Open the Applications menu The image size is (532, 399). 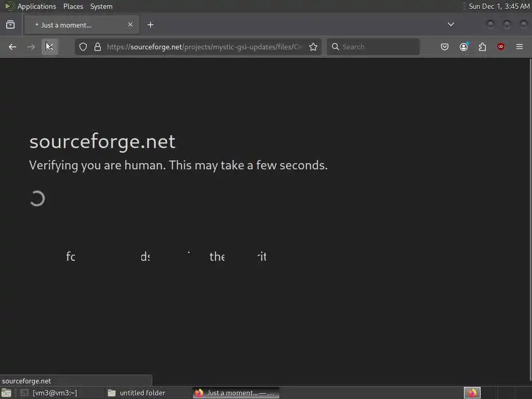(x=37, y=6)
